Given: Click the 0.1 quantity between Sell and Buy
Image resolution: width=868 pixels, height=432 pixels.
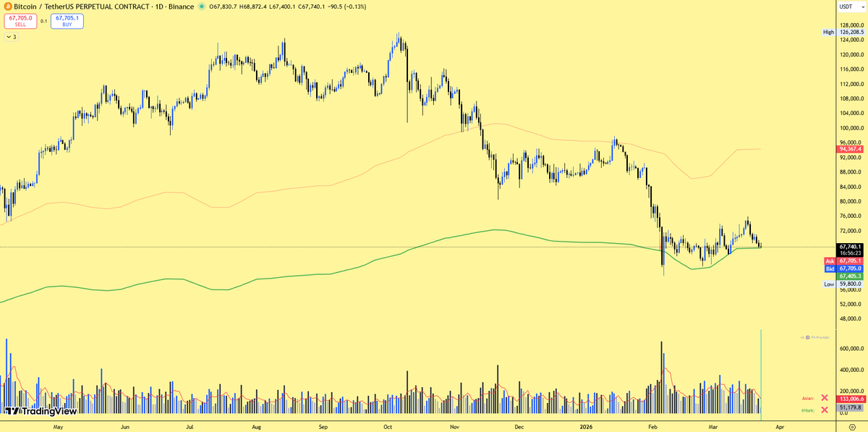Looking at the screenshot, I should (43, 21).
